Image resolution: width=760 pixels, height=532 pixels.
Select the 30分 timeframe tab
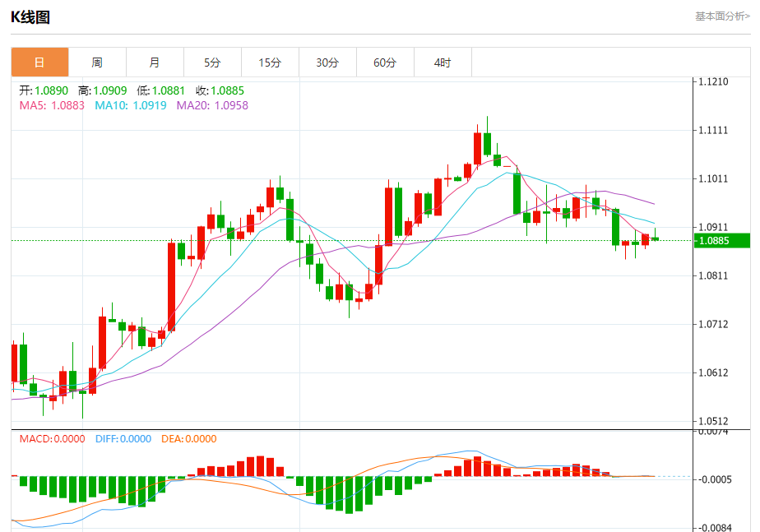327,62
